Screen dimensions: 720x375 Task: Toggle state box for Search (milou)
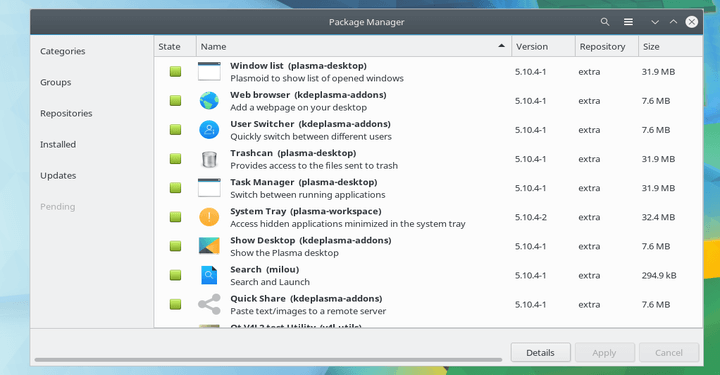(x=175, y=275)
